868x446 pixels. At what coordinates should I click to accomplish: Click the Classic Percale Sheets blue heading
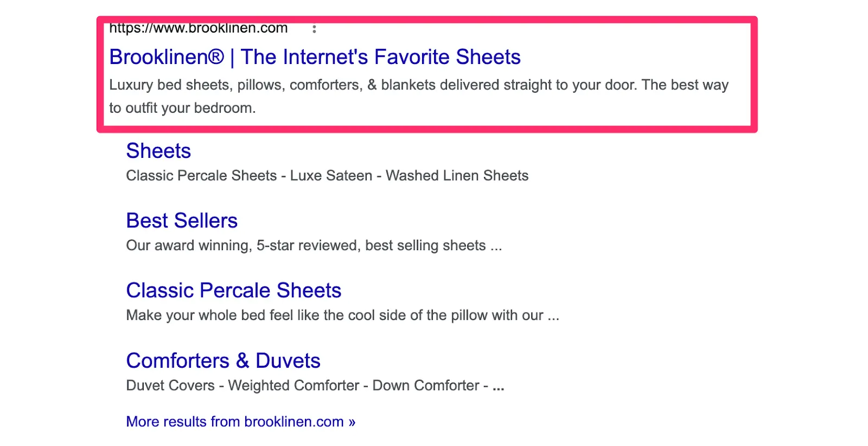click(233, 291)
